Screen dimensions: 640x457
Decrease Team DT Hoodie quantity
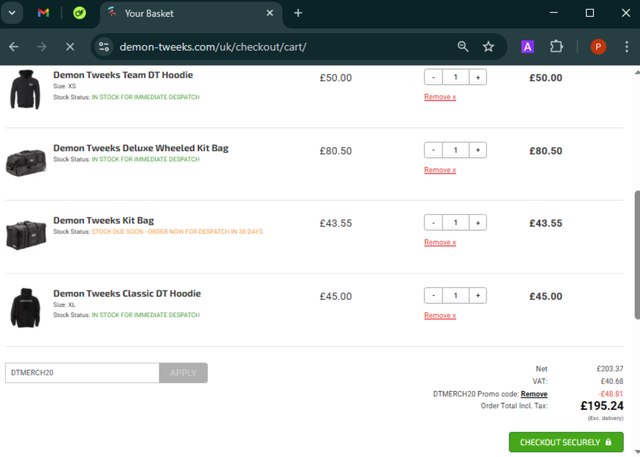[433, 77]
